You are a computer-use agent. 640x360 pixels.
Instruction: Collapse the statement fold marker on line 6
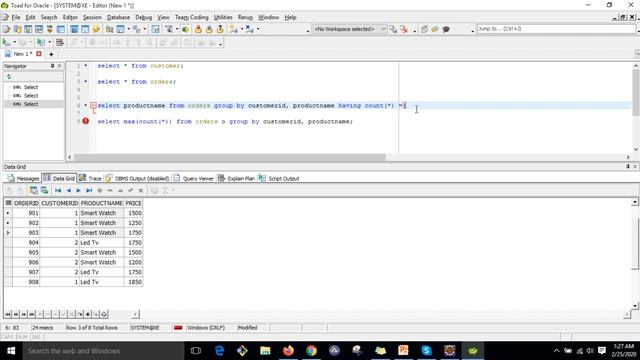click(x=93, y=106)
